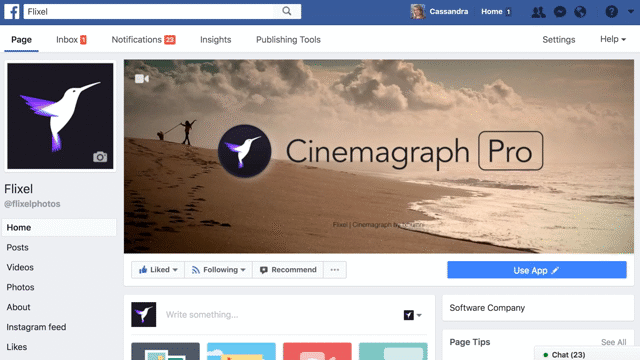Image resolution: width=640 pixels, height=360 pixels.
Task: Click the pencil icon on Use App
Action: [555, 270]
